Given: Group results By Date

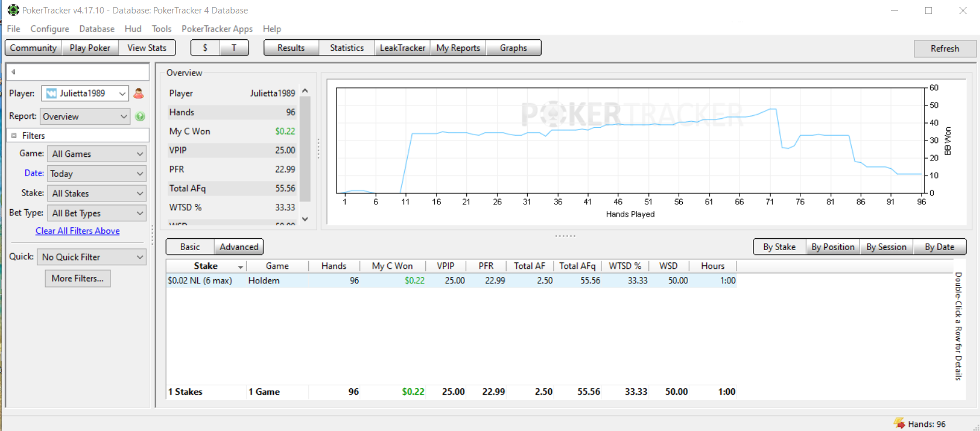Looking at the screenshot, I should click(x=940, y=247).
